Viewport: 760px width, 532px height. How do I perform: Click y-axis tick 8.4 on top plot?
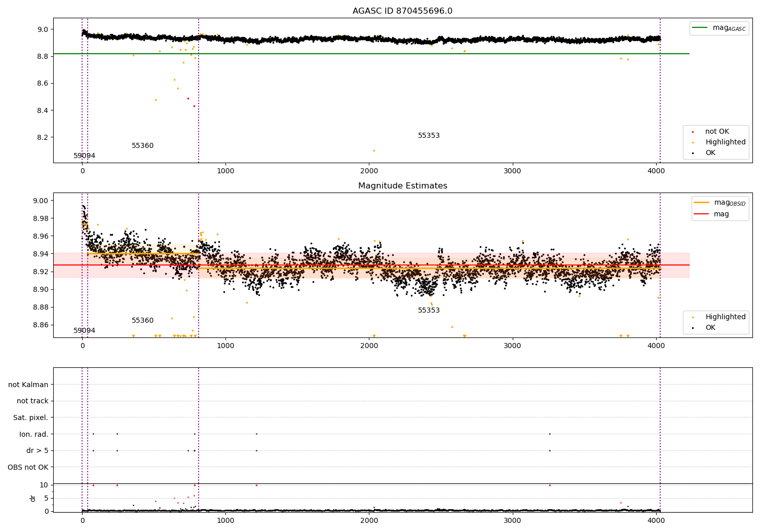pyautogui.click(x=43, y=110)
